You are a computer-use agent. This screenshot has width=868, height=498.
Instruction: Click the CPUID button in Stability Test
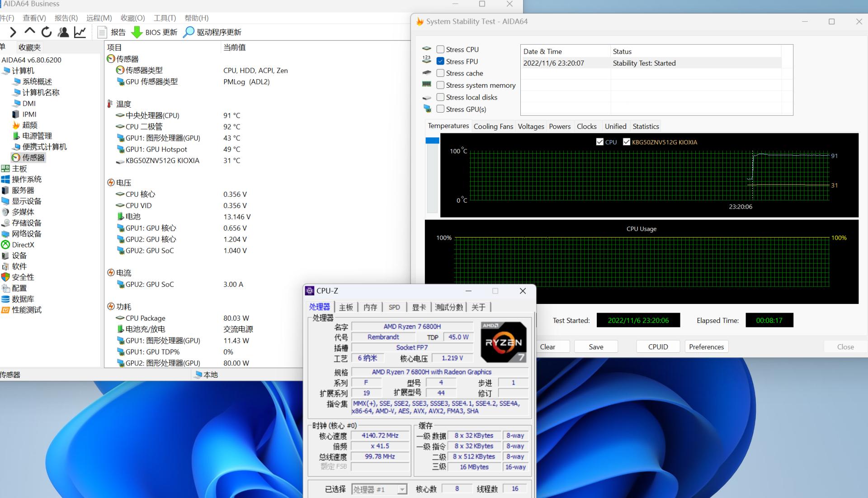tap(658, 346)
